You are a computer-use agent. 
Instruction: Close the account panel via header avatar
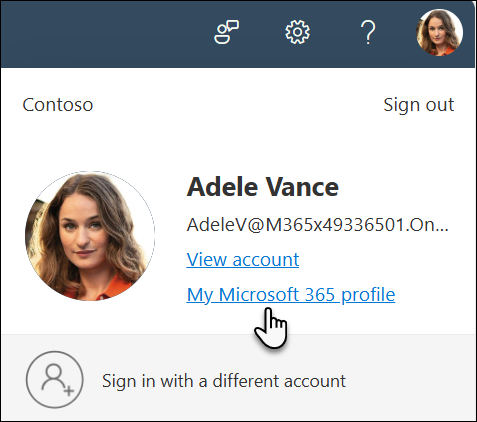(x=439, y=32)
